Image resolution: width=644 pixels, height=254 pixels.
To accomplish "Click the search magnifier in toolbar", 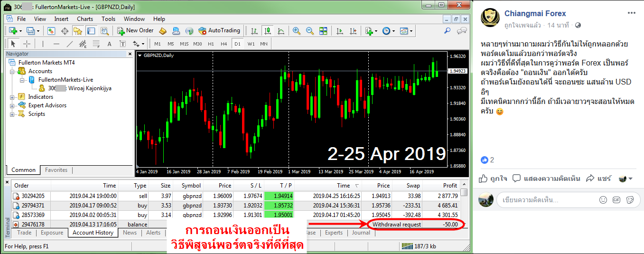I will click(x=447, y=31).
